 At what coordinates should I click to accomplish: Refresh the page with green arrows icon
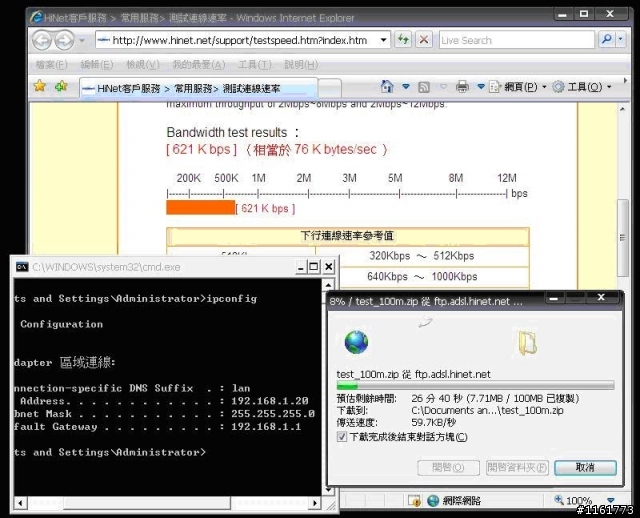(x=403, y=40)
